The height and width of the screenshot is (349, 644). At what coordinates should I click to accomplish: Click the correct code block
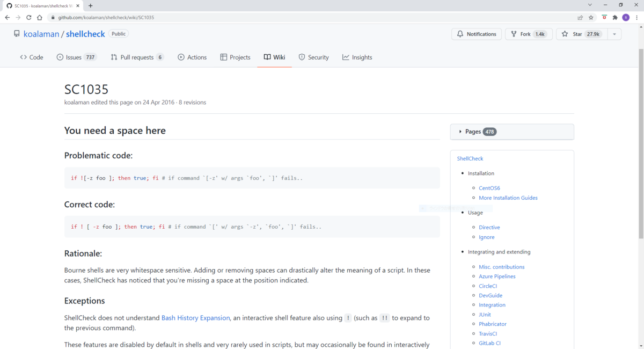[x=252, y=227]
